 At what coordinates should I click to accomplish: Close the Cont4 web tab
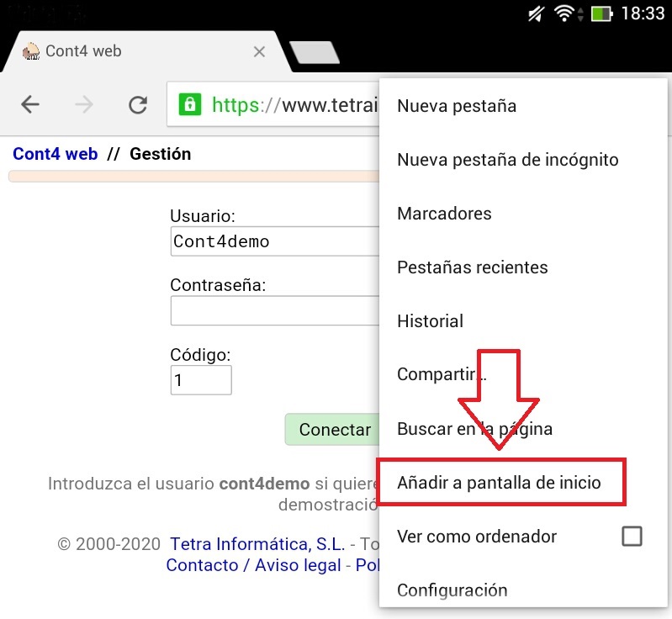[x=259, y=51]
